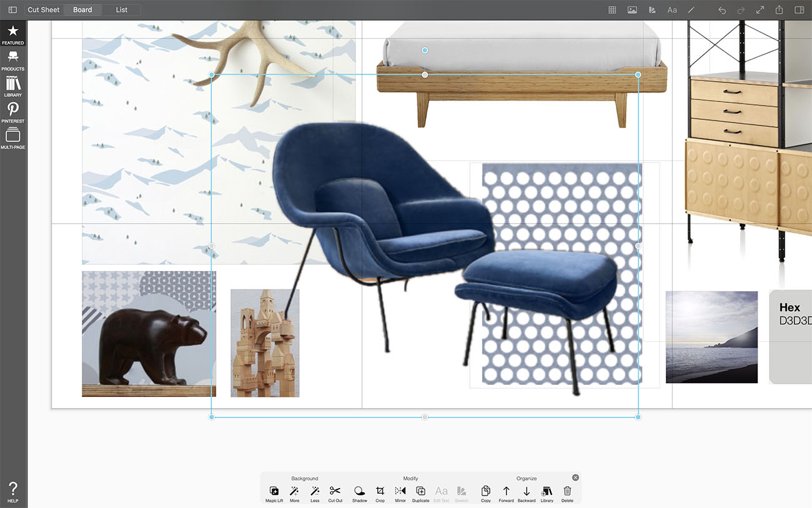
Task: Open the Pinterest sidebar section
Action: (x=12, y=112)
